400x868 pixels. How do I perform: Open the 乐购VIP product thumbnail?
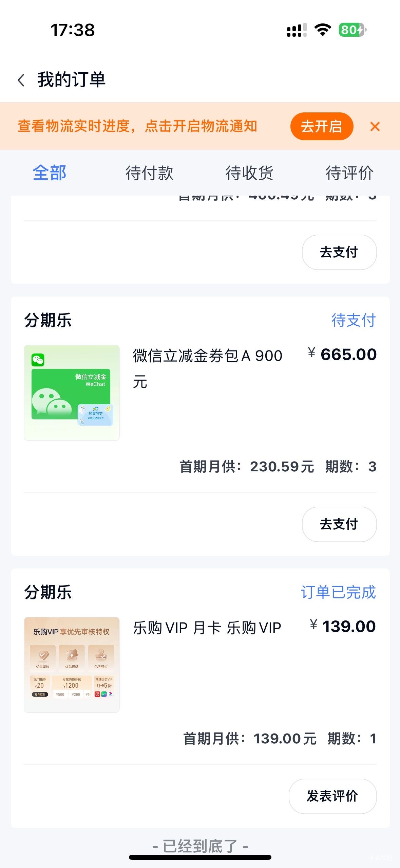click(x=72, y=665)
